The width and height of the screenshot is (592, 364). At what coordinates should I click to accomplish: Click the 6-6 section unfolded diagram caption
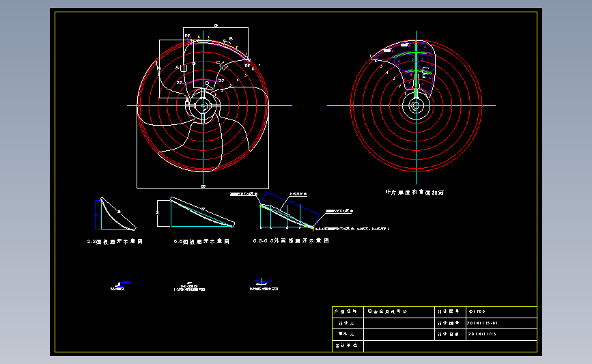pos(201,242)
